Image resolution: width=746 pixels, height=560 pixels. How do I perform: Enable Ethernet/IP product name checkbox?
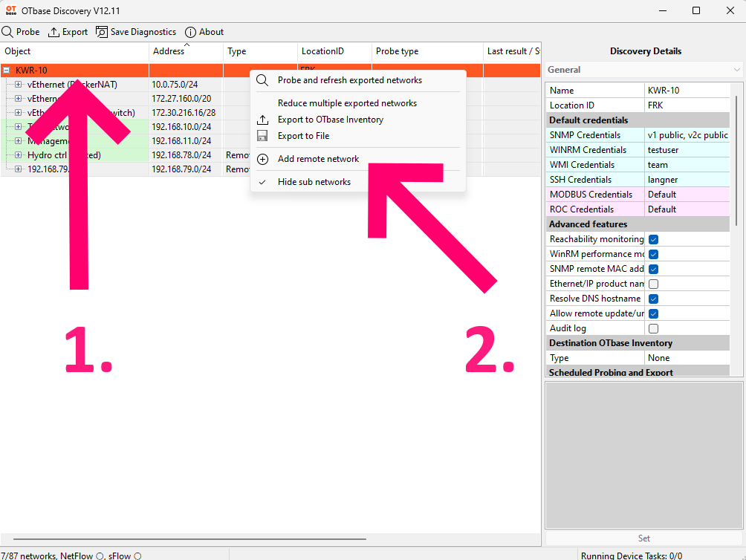654,284
